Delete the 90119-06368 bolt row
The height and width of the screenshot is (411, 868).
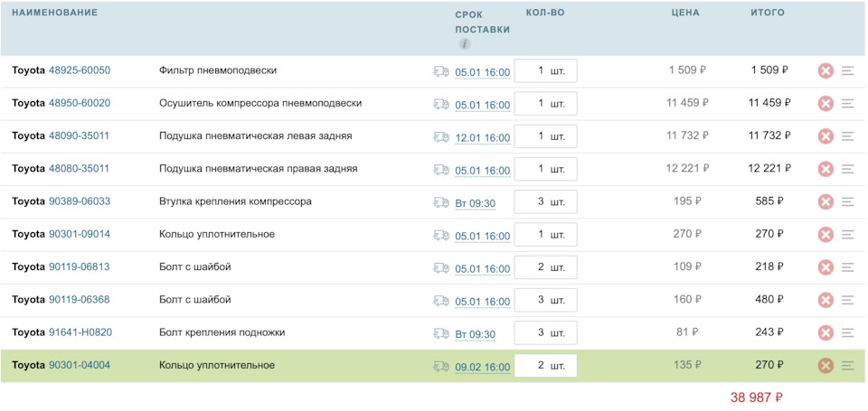(x=826, y=300)
